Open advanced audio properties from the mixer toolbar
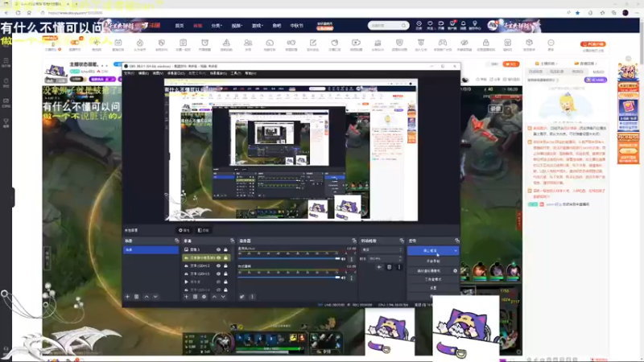 click(242, 296)
